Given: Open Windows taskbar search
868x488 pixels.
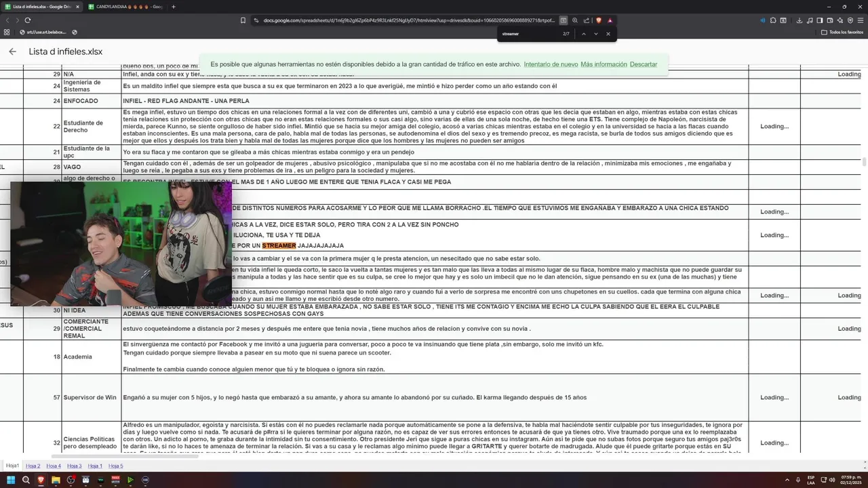Looking at the screenshot, I should click(x=26, y=480).
